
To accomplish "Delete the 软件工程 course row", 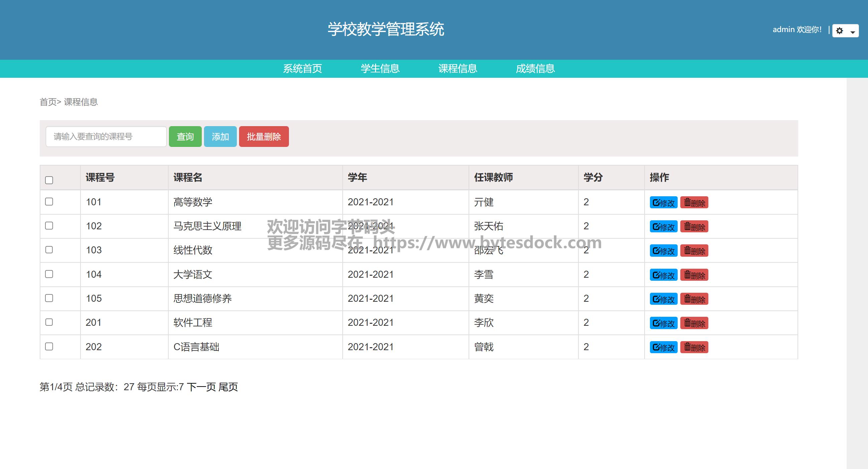I will tap(694, 323).
